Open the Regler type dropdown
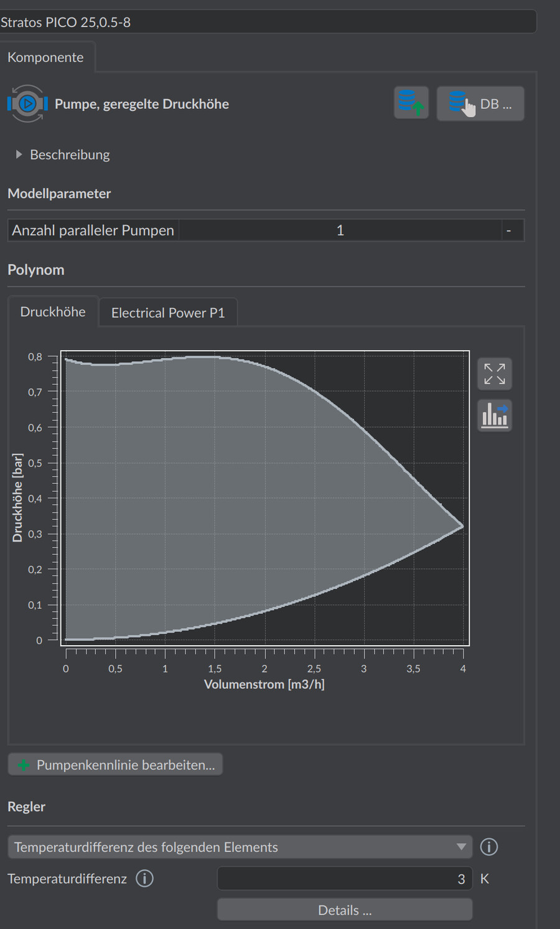This screenshot has height=929, width=560. (240, 847)
